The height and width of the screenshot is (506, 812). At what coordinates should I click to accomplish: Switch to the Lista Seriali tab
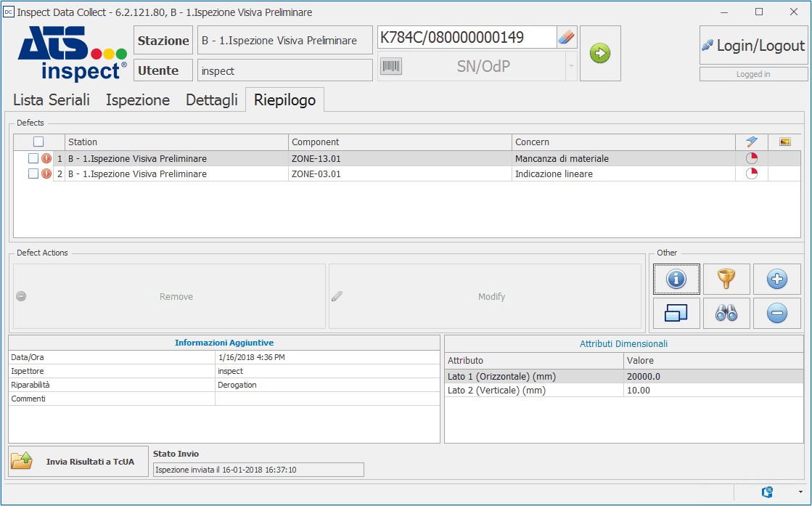pyautogui.click(x=52, y=100)
